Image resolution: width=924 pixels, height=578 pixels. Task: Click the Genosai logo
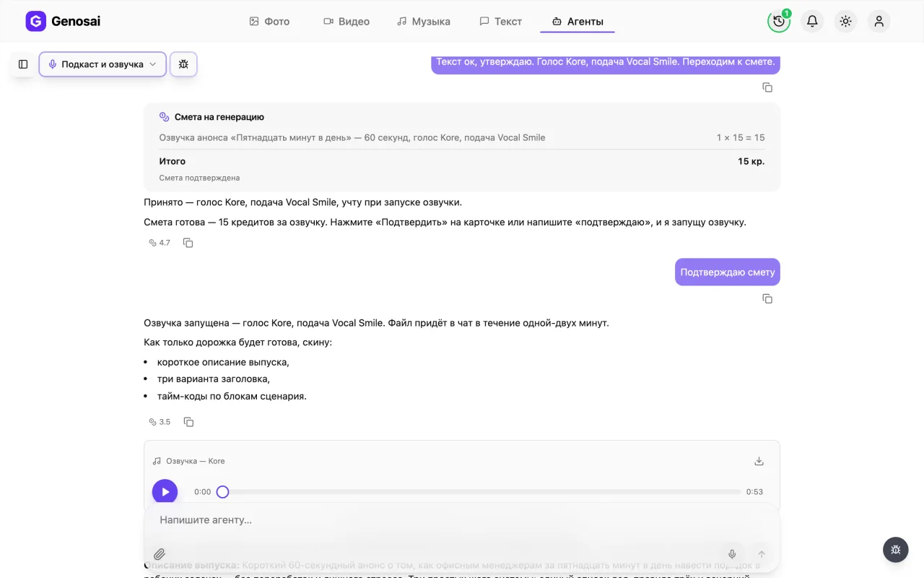(63, 22)
